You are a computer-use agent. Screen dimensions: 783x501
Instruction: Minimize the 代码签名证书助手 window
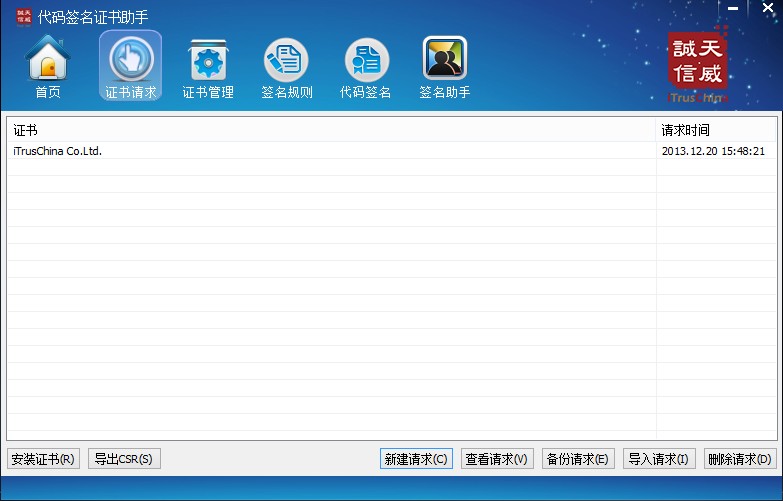[x=734, y=8]
